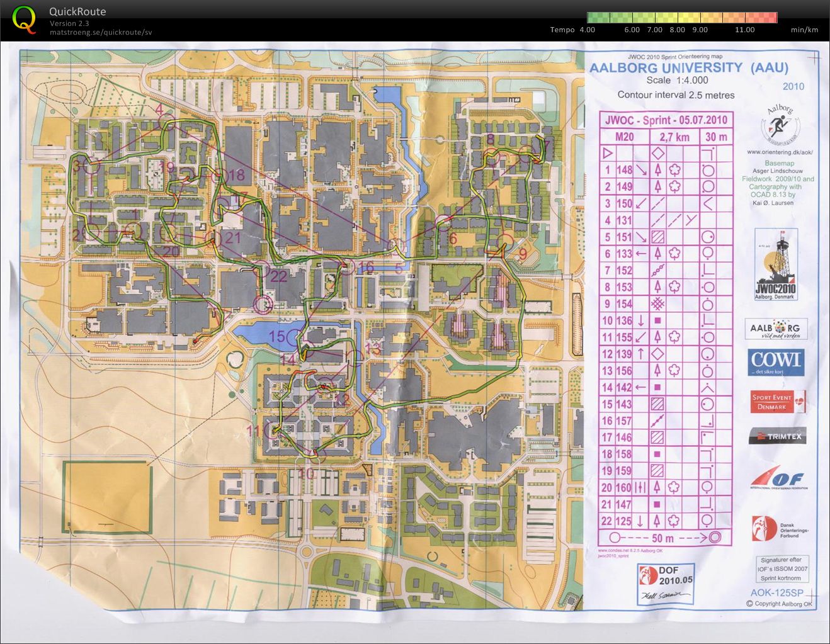Select the 9.00 tempo value
Screen dimensions: 830x644
pyautogui.click(x=700, y=30)
